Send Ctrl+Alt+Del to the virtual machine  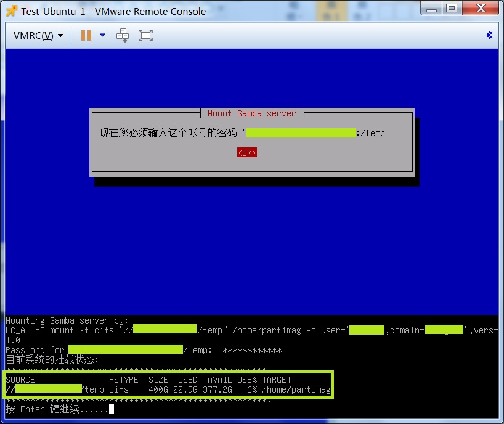[x=123, y=35]
